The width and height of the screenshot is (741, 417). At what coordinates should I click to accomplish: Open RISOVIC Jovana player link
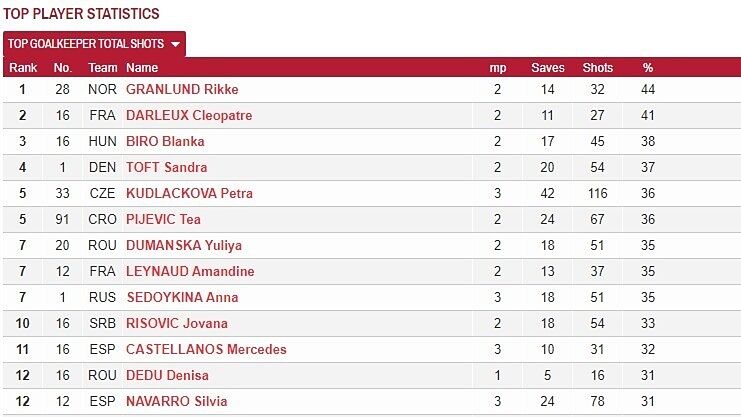(x=177, y=323)
